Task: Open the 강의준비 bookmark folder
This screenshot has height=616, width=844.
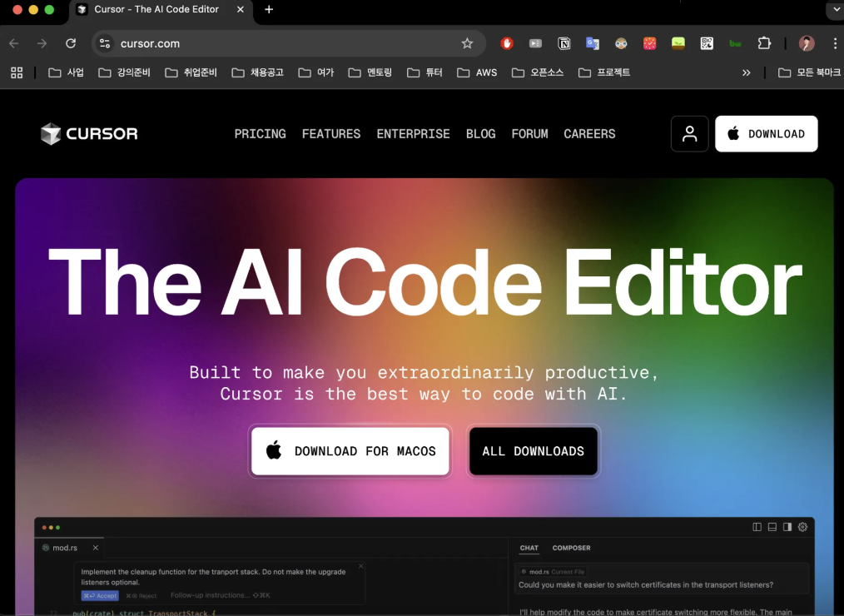Action: pos(124,72)
